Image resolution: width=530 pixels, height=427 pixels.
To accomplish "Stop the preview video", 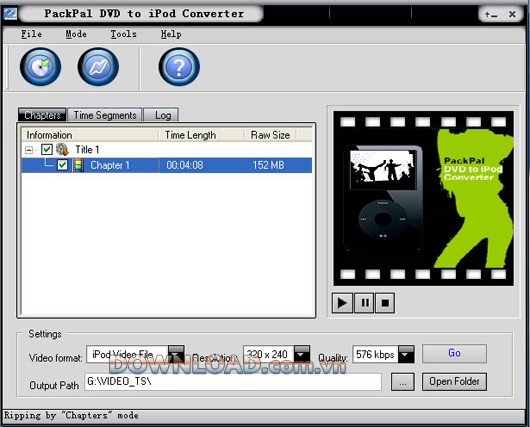I will (x=385, y=303).
